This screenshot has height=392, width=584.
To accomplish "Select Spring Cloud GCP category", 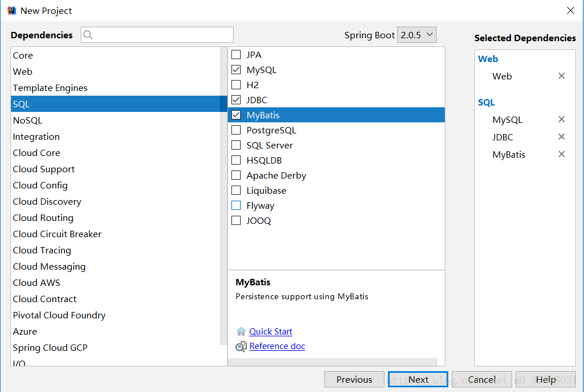I will 115,348.
